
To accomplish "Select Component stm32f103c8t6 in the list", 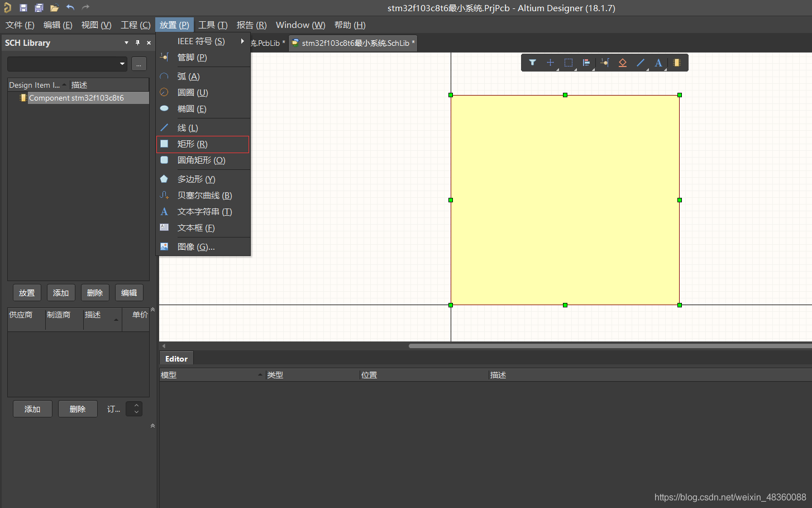I will pos(79,98).
